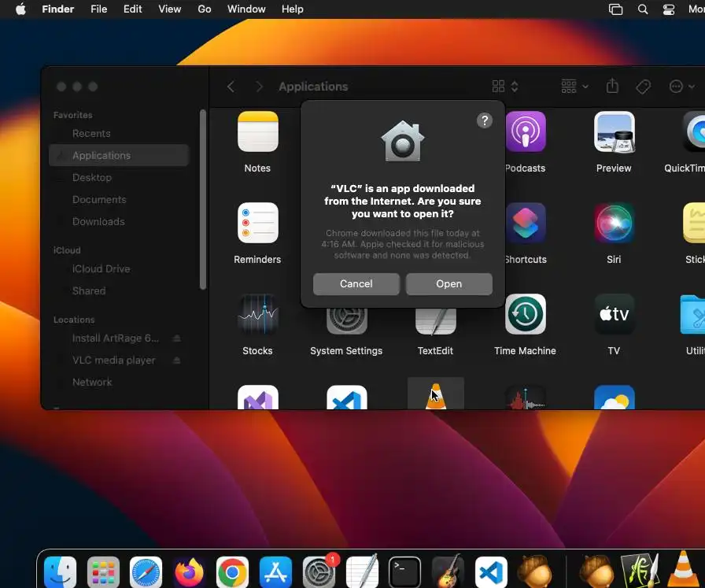Screen dimensions: 705x588
Task: Click the help question mark in dialog
Action: 484,120
